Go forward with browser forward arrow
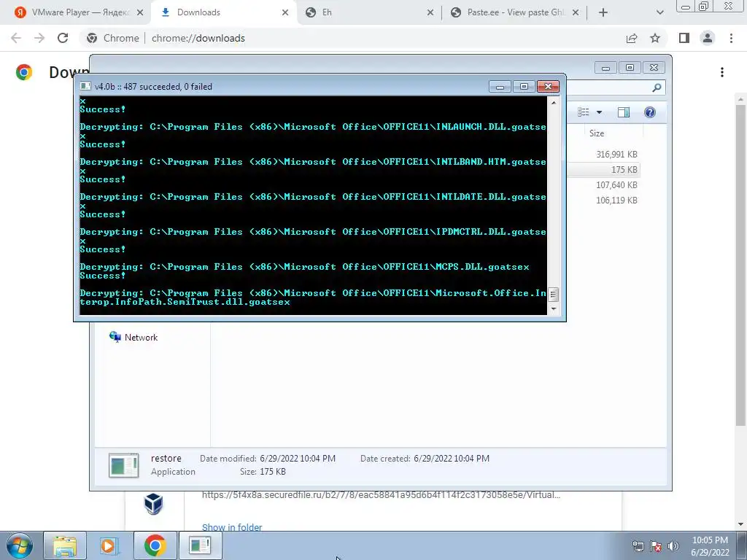This screenshot has width=747, height=560. pyautogui.click(x=39, y=38)
